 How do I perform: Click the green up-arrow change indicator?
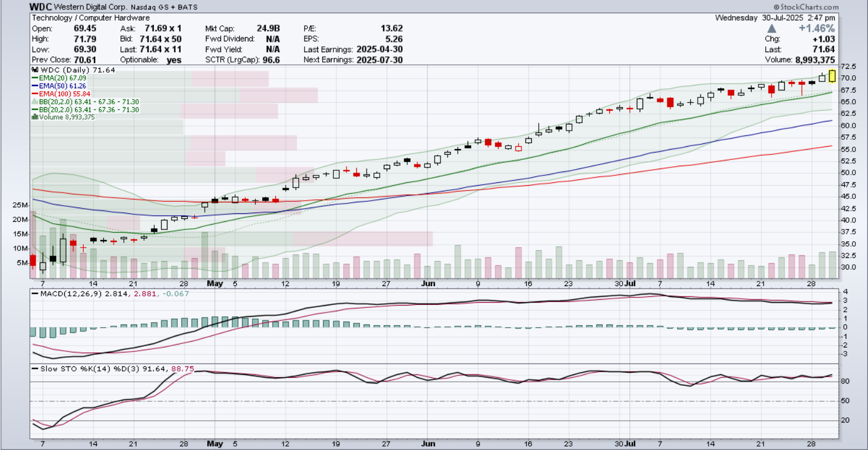[772, 28]
